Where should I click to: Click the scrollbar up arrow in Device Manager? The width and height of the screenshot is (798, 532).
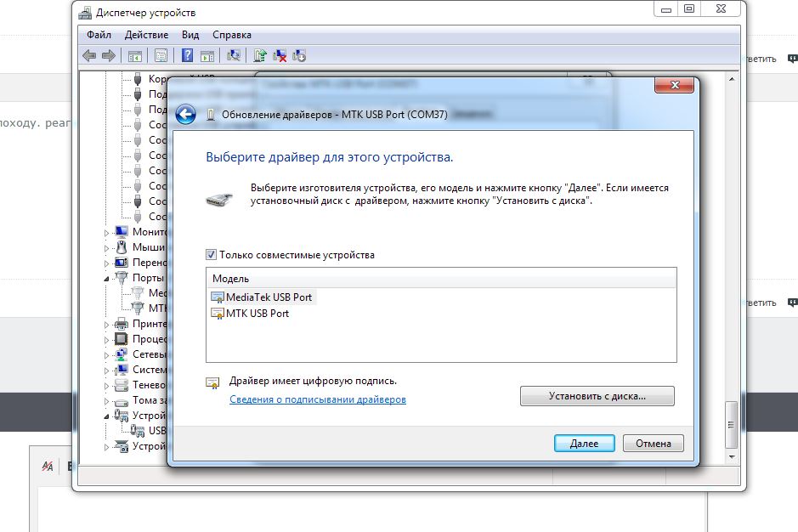[x=732, y=79]
